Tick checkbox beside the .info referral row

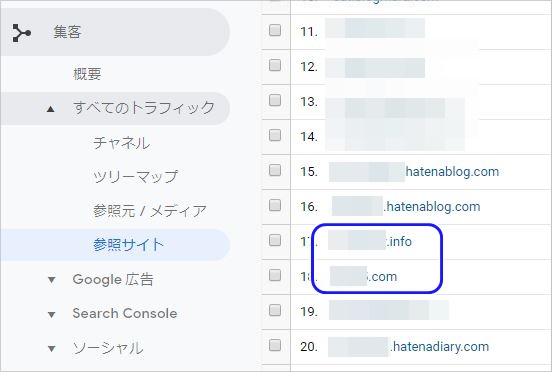pyautogui.click(x=275, y=240)
